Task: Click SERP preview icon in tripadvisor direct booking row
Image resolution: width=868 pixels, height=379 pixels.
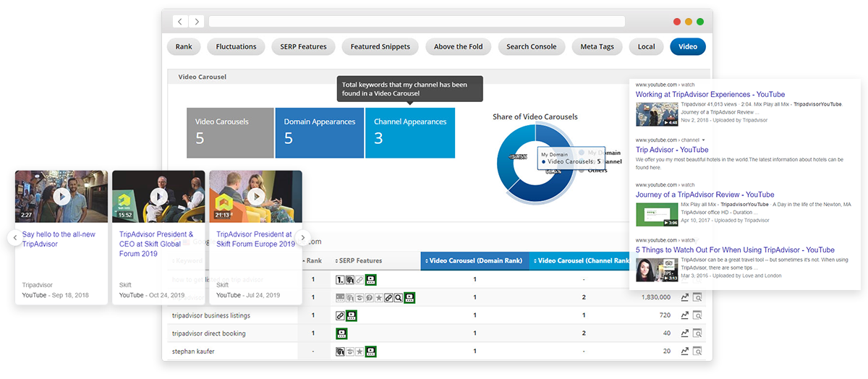Action: [x=697, y=333]
